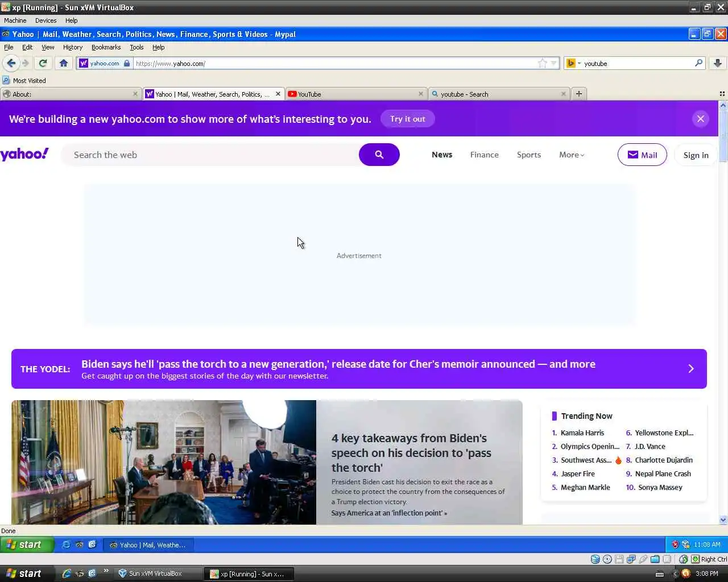Go to Yahoo Finance link
Viewport: 728px width, 582px height.
(484, 155)
